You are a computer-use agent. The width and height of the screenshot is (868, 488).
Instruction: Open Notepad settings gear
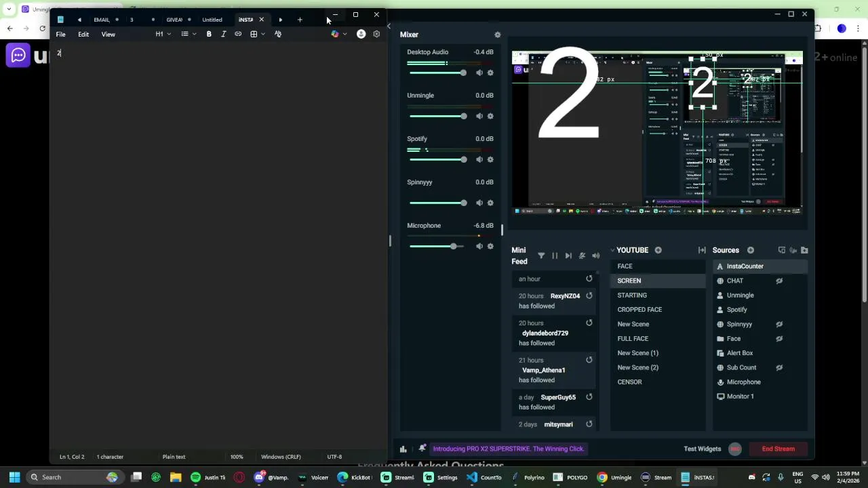[376, 34]
